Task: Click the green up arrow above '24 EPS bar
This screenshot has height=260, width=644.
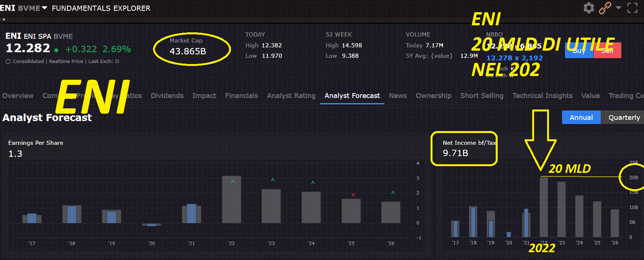Action: click(x=313, y=183)
